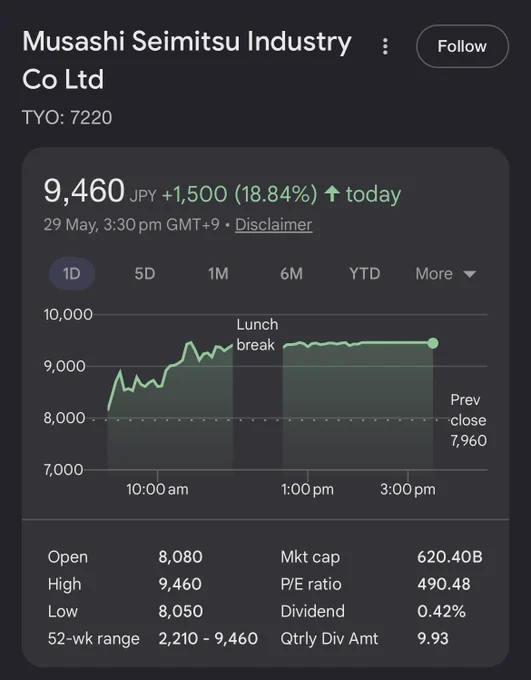Image resolution: width=531 pixels, height=680 pixels.
Task: Click the green up arrow icon
Action: point(332,193)
